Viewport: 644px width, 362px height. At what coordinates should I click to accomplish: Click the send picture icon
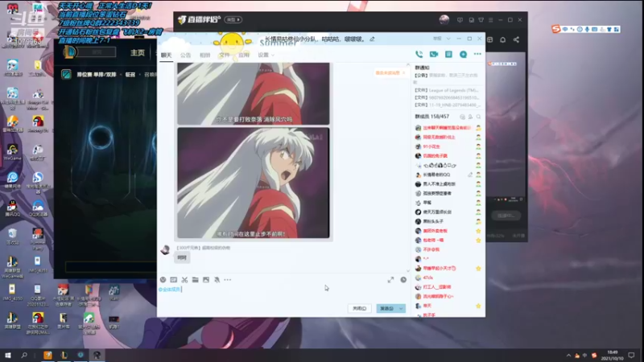pos(206,280)
